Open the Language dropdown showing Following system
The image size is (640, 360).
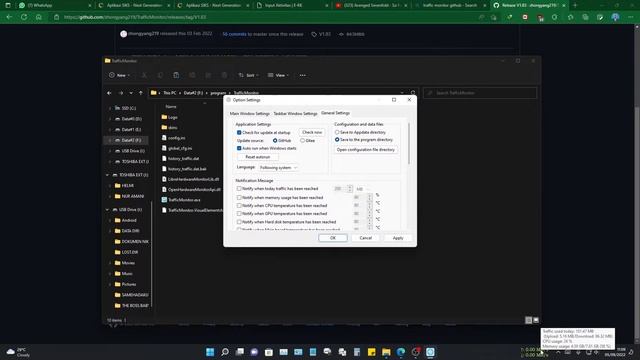click(278, 168)
